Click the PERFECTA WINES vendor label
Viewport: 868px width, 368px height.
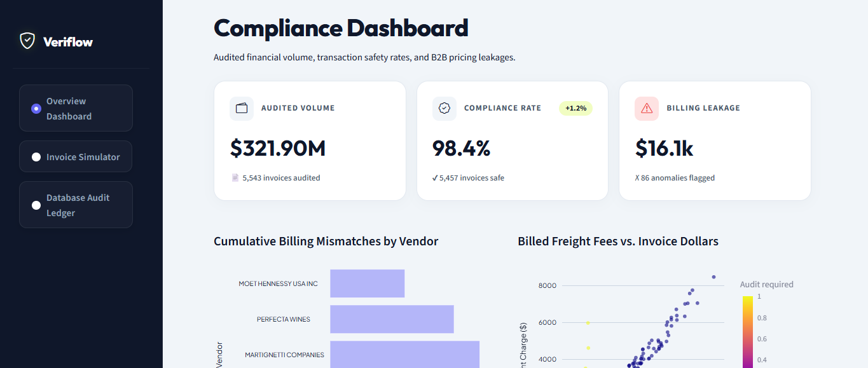(x=284, y=319)
